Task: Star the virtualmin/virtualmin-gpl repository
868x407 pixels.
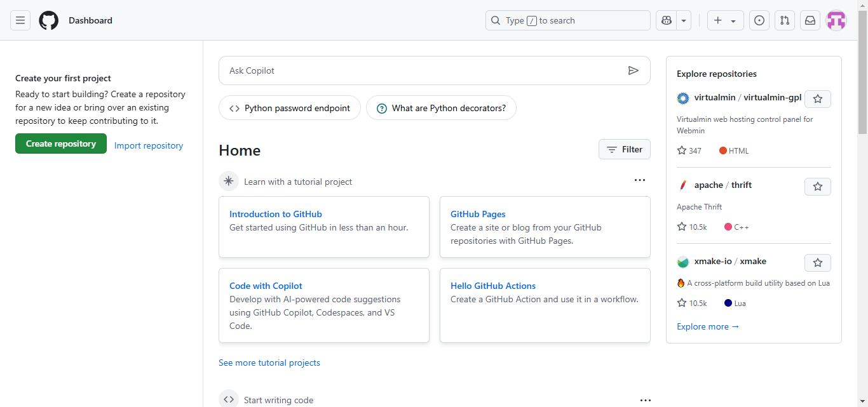Action: coord(818,99)
